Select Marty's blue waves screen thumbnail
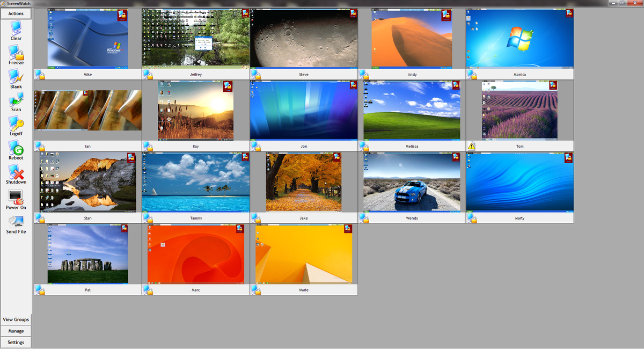This screenshot has width=644, height=349. point(519,182)
